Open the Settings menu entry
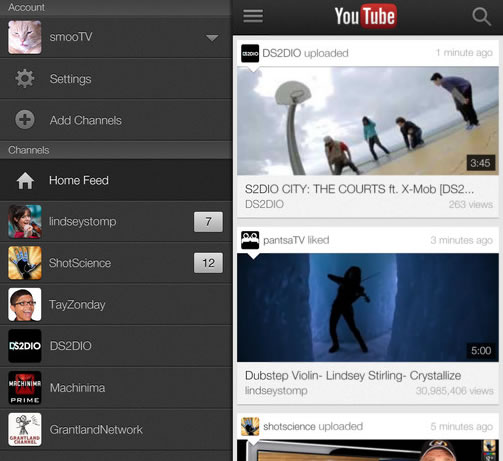Screen dimensions: 503x461 point(116,79)
